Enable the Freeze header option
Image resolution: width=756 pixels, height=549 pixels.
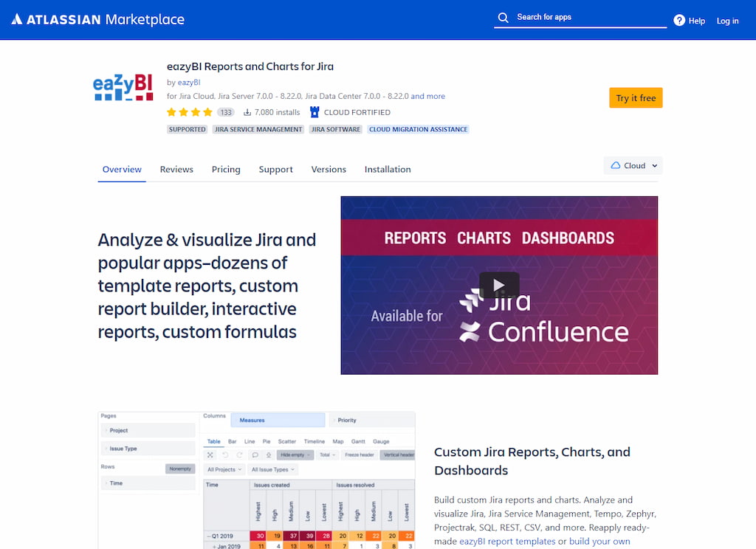(360, 455)
